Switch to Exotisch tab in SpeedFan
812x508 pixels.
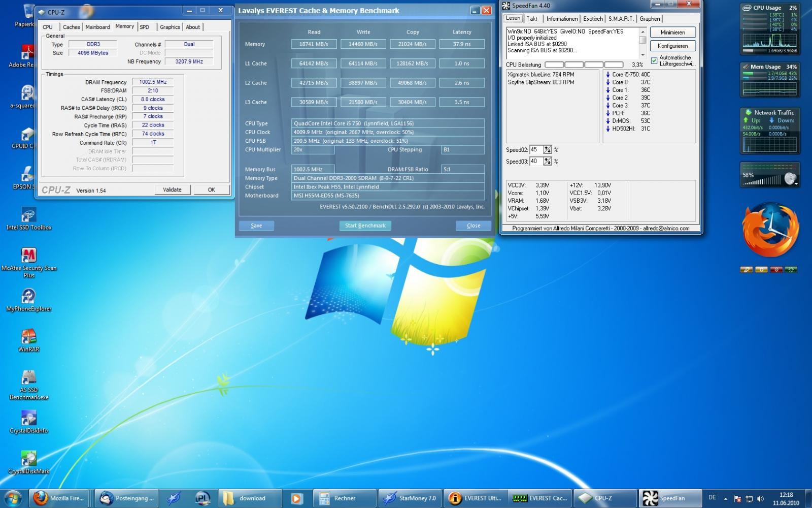click(593, 19)
